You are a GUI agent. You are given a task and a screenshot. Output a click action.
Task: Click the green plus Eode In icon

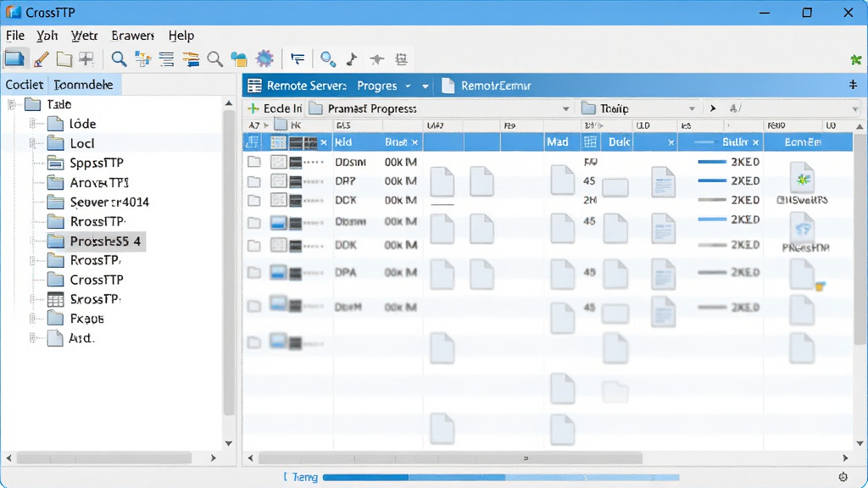253,108
